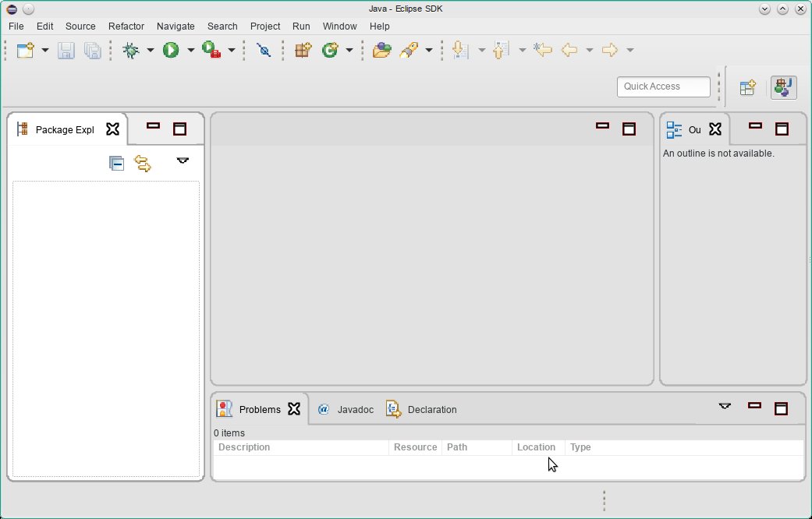This screenshot has height=519, width=812.
Task: Close the Outline view
Action: pos(715,129)
